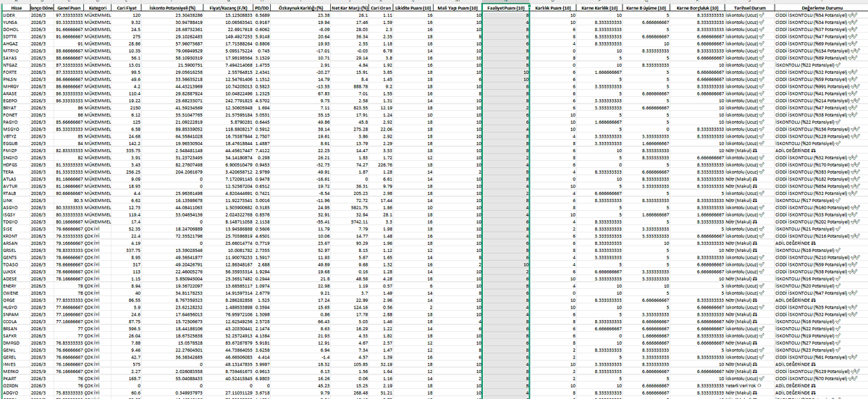The image size is (868, 399).
Task: Click the Karne Karlılık (10) header
Action: pos(600,9)
